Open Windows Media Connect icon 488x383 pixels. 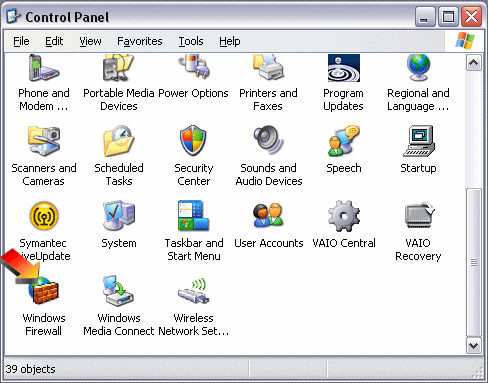tap(119, 291)
